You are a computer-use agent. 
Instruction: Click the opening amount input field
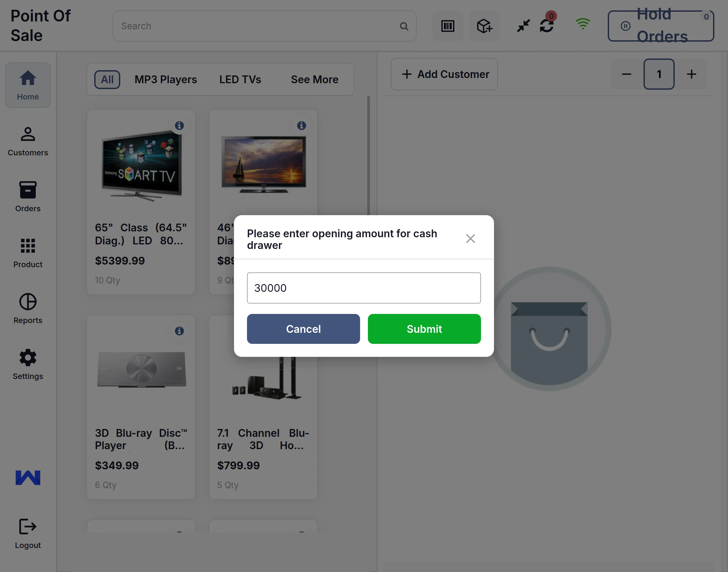(364, 288)
